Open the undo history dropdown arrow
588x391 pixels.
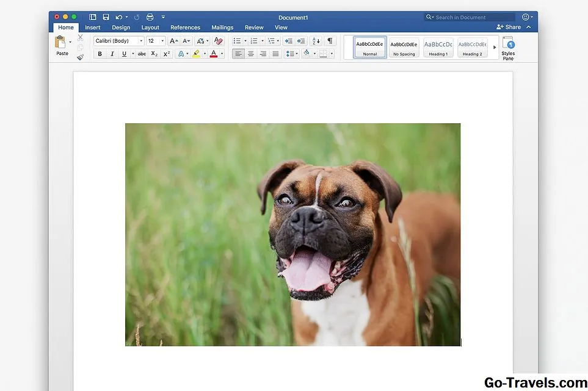coord(127,17)
